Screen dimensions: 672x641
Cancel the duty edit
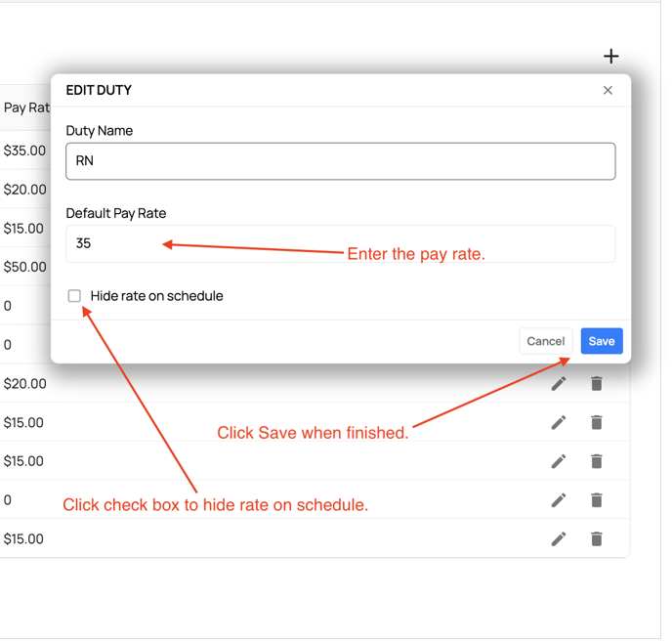click(545, 341)
